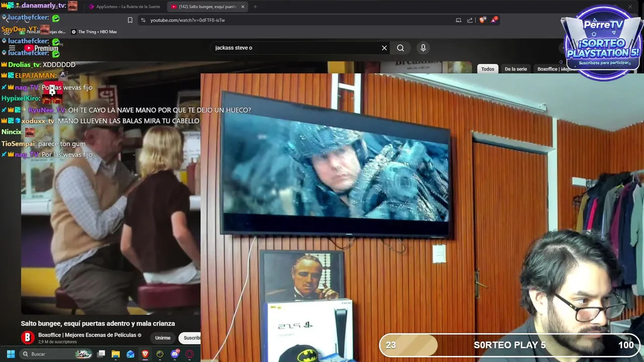The width and height of the screenshot is (644, 362).
Task: Open Task View on the taskbar
Action: click(x=101, y=354)
